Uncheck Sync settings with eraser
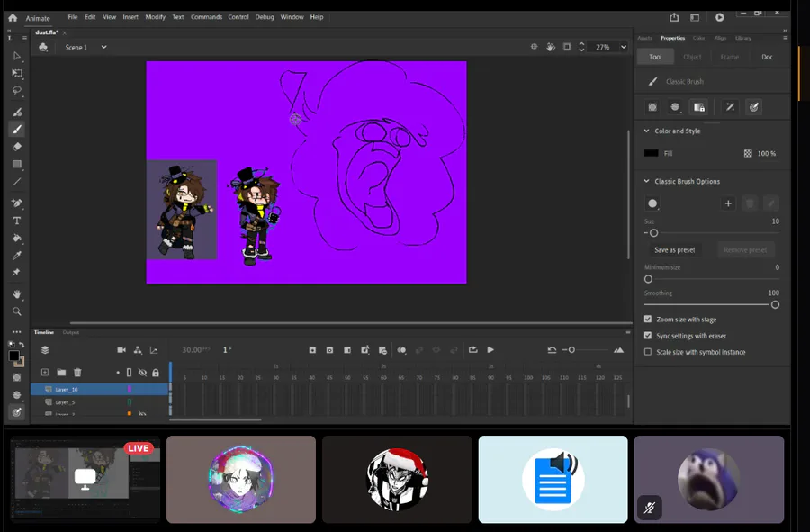 coord(648,336)
